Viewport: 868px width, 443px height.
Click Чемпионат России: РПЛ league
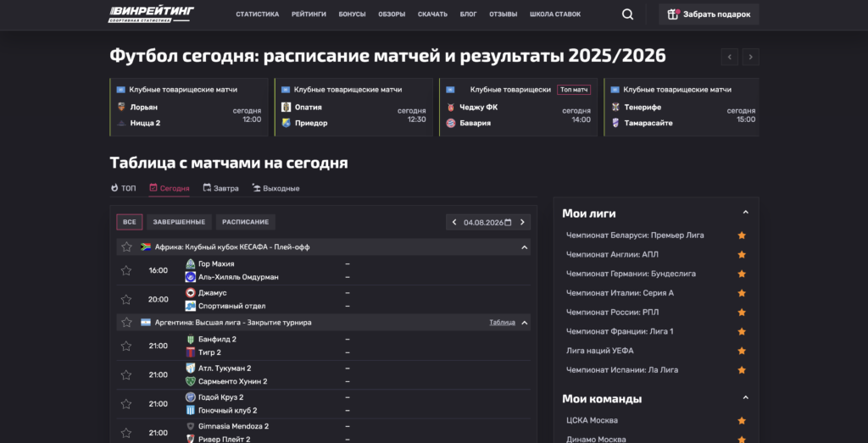pyautogui.click(x=612, y=313)
